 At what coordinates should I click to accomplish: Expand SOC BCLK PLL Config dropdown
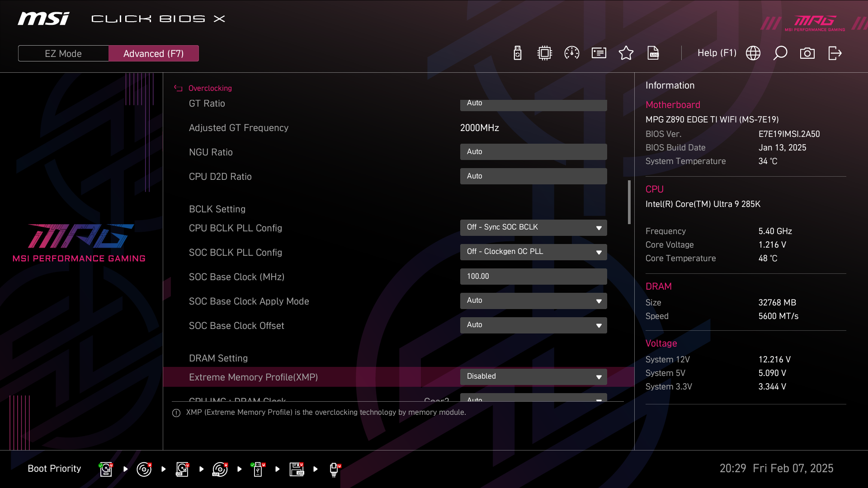(533, 252)
